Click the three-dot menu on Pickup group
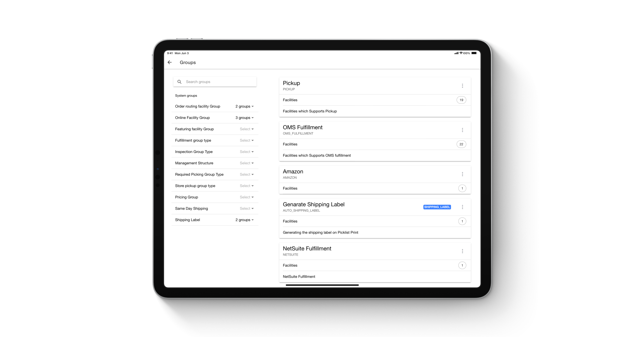The image size is (644, 337). (463, 86)
